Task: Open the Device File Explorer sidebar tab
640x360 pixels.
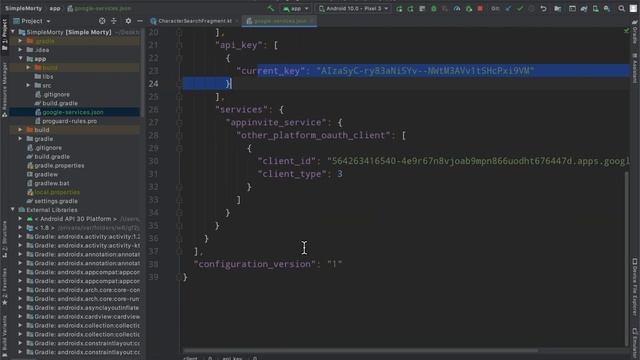Action: (635, 287)
